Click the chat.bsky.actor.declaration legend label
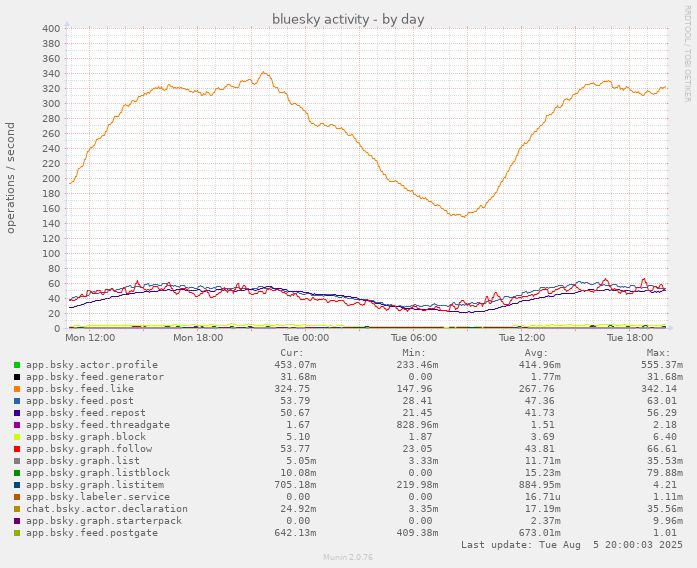The image size is (697, 568). click(107, 509)
